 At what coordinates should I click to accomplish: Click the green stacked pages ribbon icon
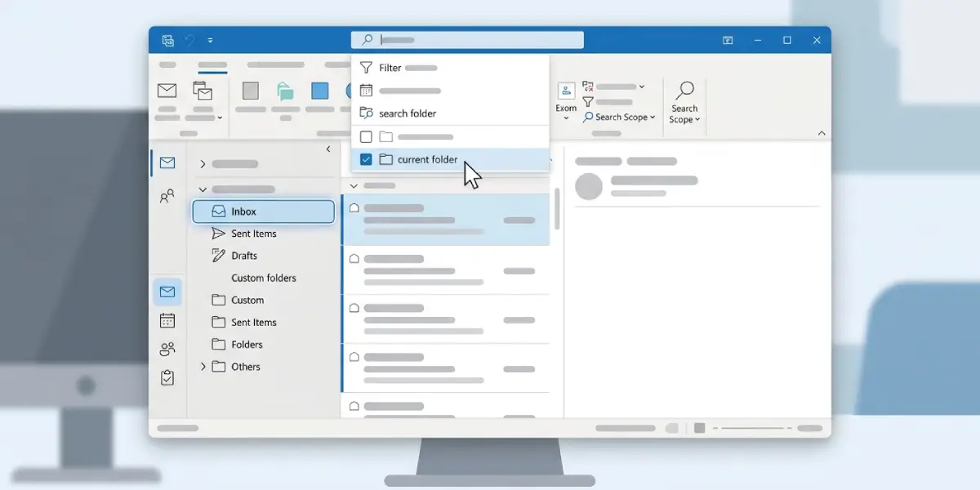pyautogui.click(x=285, y=91)
